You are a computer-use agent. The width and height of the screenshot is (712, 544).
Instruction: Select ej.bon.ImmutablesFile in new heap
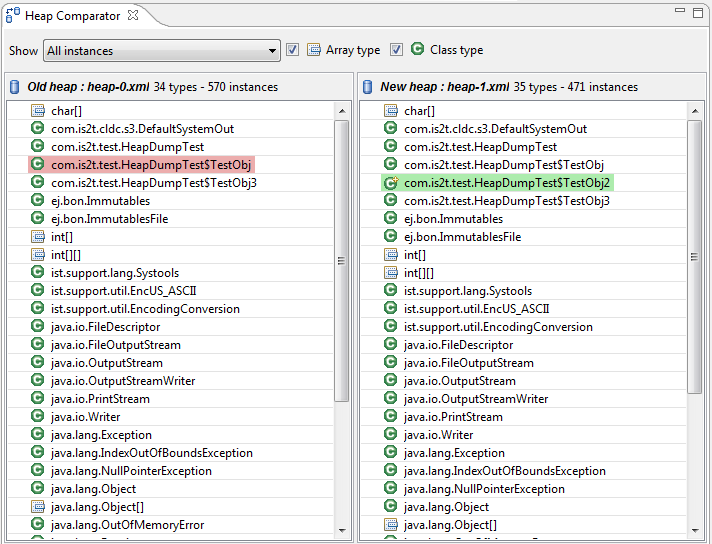pos(462,237)
